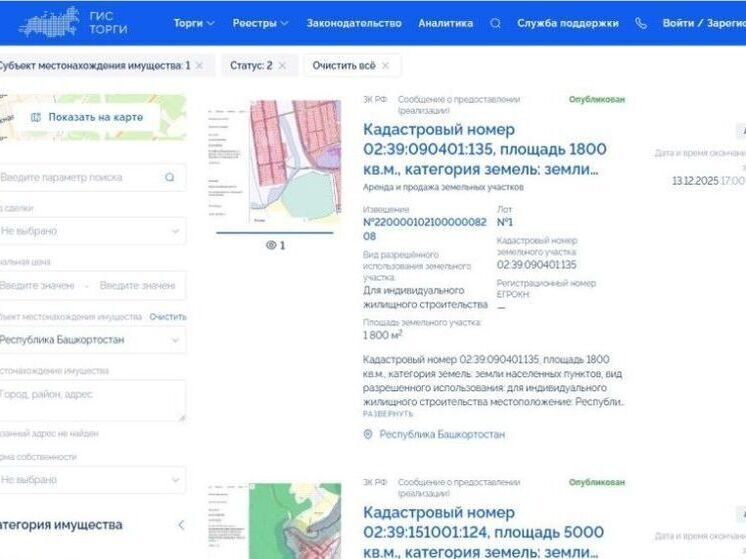Image resolution: width=746 pixels, height=559 pixels.
Task: Click the 1 800 м² area value
Action: tap(383, 335)
